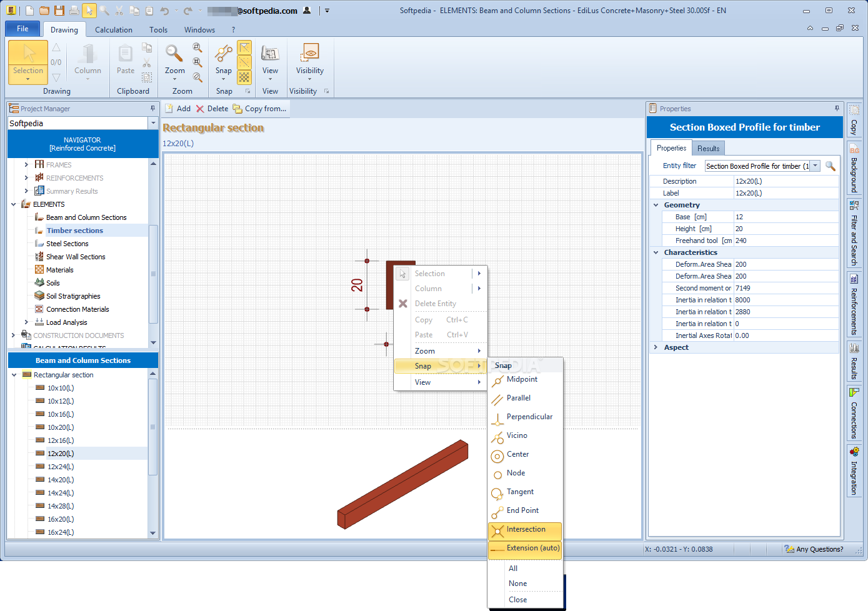Screen dimensions: 868x611
Task: Select the Node snap icon
Action: click(x=497, y=475)
